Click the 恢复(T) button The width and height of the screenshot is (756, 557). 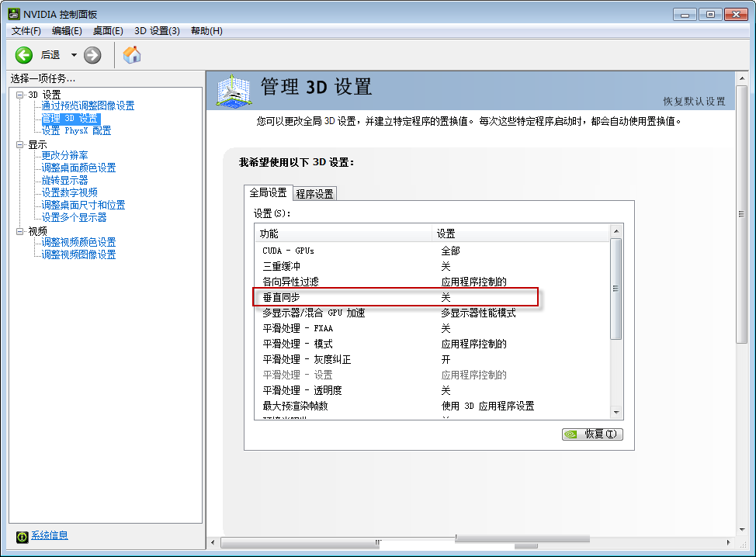click(x=592, y=434)
